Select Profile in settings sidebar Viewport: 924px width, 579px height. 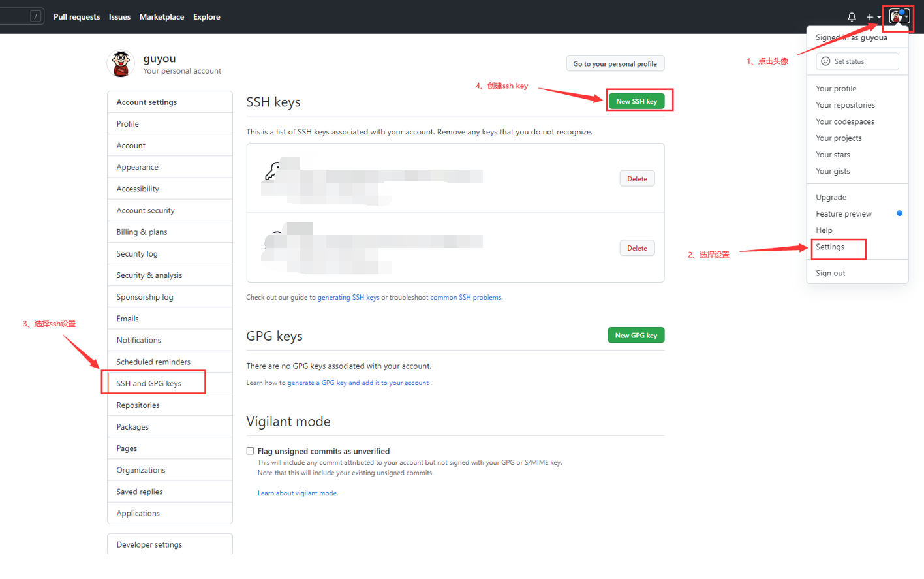pos(170,123)
